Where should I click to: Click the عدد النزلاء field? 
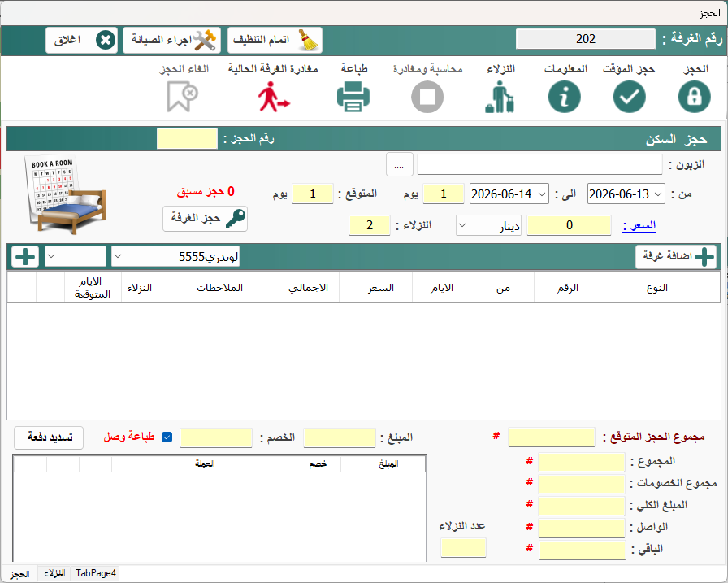coord(463,547)
